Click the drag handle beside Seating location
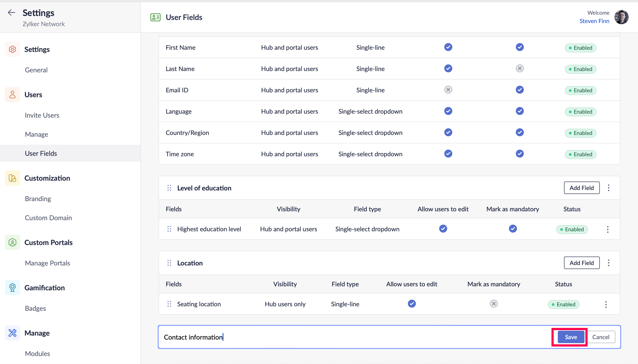Image resolution: width=638 pixels, height=364 pixels. [x=169, y=304]
